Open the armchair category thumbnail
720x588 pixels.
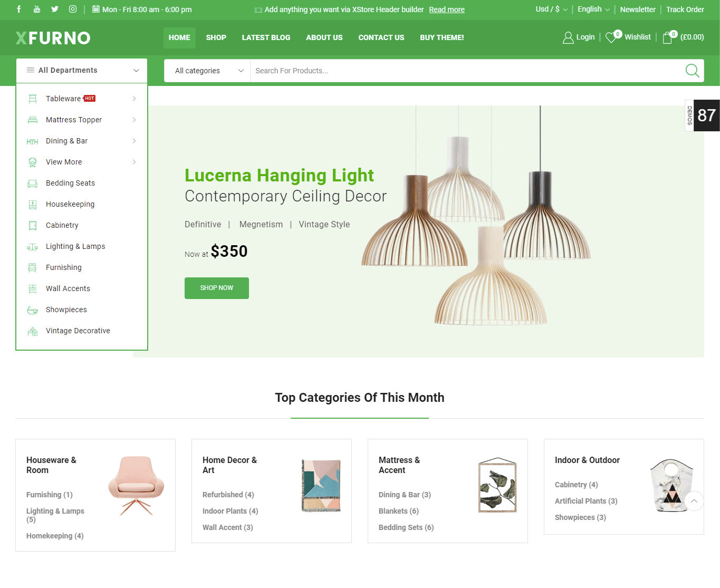pyautogui.click(x=137, y=485)
